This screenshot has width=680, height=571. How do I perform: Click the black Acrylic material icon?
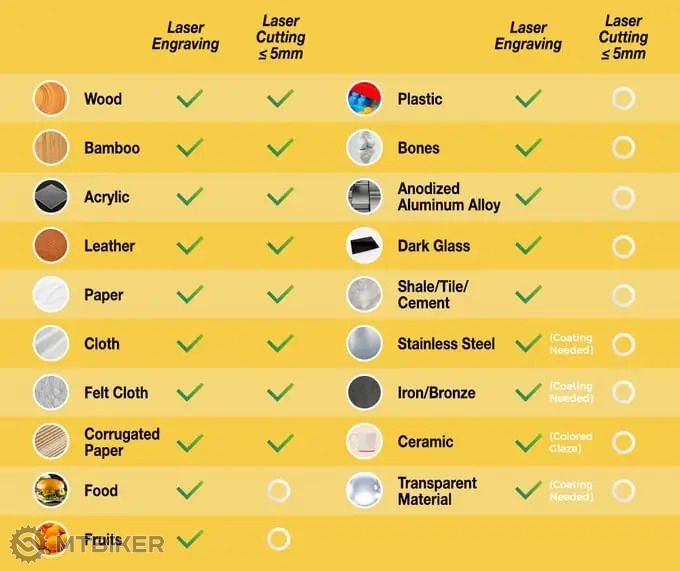point(50,197)
